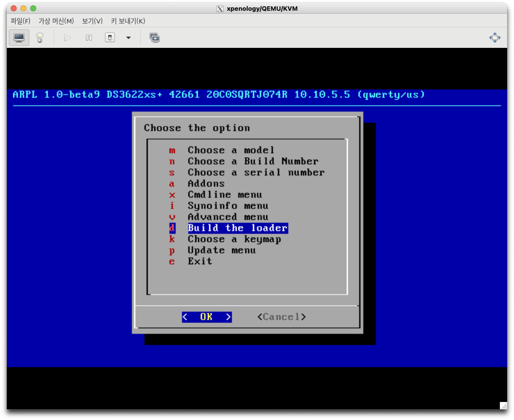Select Build the loader entry
The width and height of the screenshot is (514, 420).
click(x=237, y=228)
